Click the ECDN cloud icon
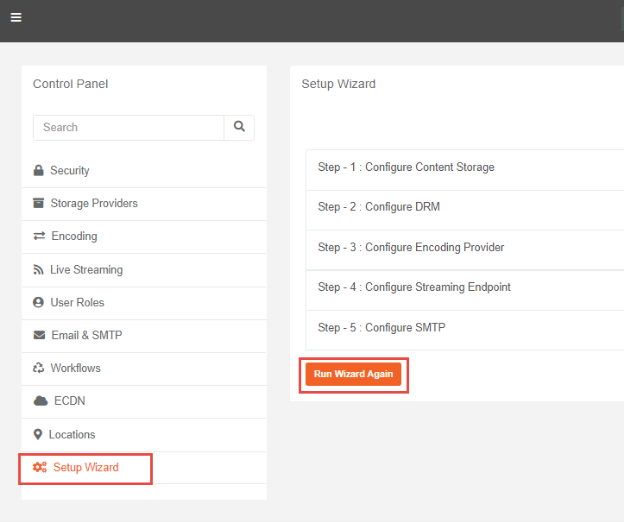The height and width of the screenshot is (523, 624). [x=40, y=401]
